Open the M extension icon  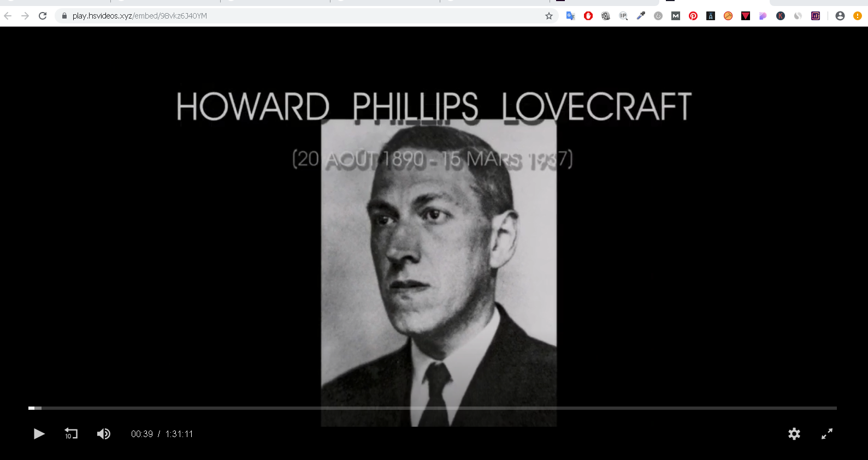tap(676, 16)
